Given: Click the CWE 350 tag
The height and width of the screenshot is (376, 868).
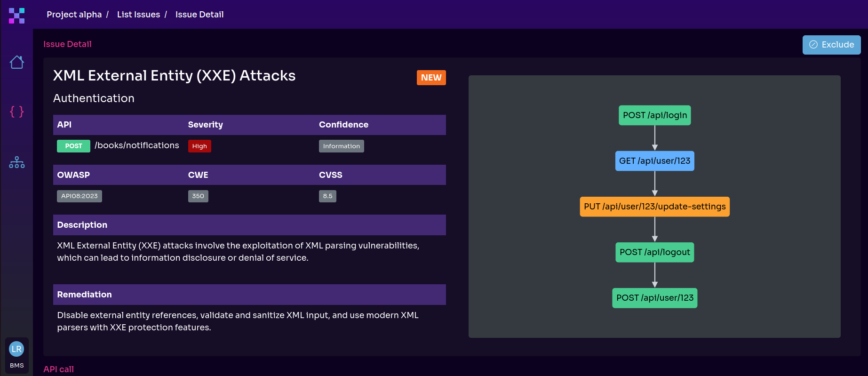Looking at the screenshot, I should 198,196.
